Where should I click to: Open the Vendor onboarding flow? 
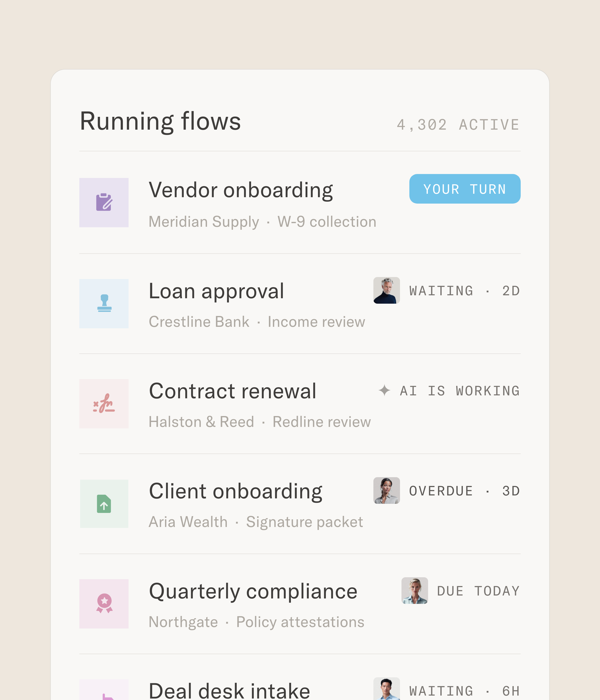point(241,190)
